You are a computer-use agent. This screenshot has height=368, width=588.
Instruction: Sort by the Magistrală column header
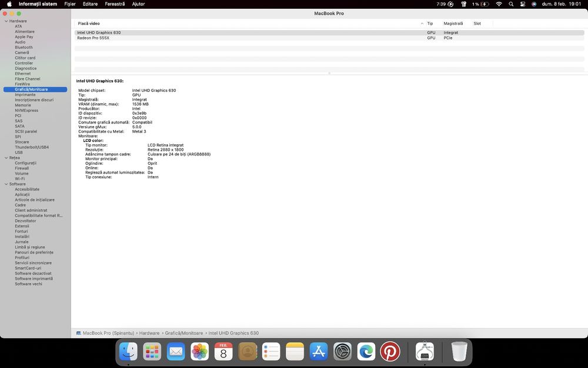453,24
